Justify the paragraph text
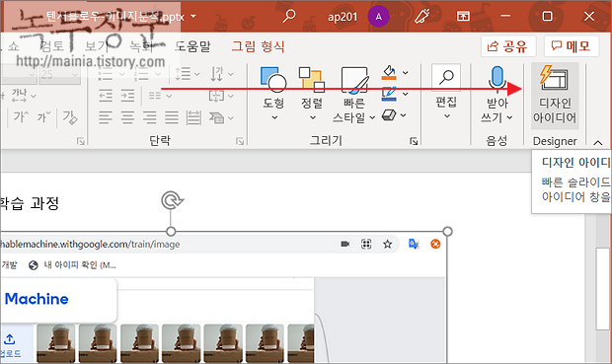 [x=172, y=117]
